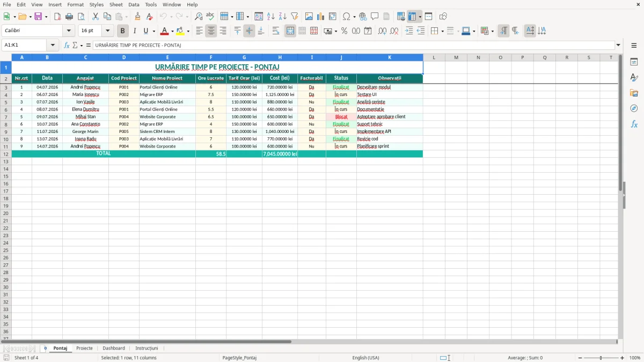This screenshot has height=362, width=644.
Task: Open sidebar Styles deck
Action: pos(634,78)
